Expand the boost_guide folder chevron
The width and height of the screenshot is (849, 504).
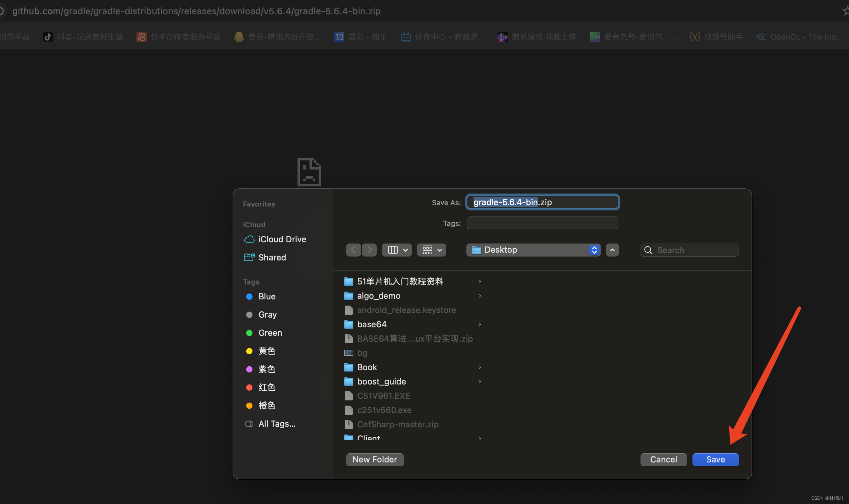tap(479, 381)
